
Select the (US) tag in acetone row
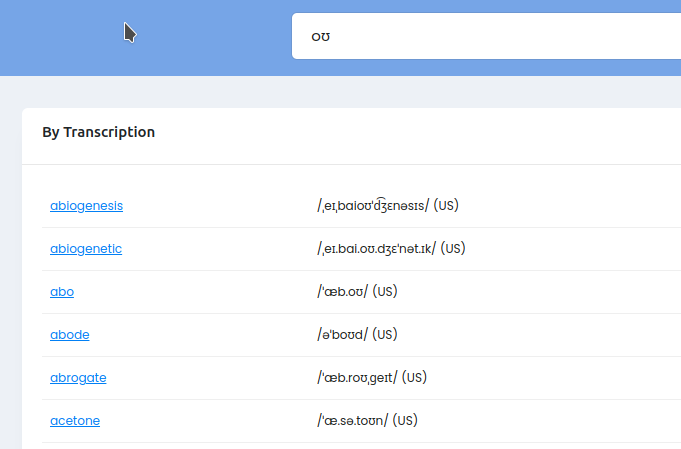pos(405,421)
